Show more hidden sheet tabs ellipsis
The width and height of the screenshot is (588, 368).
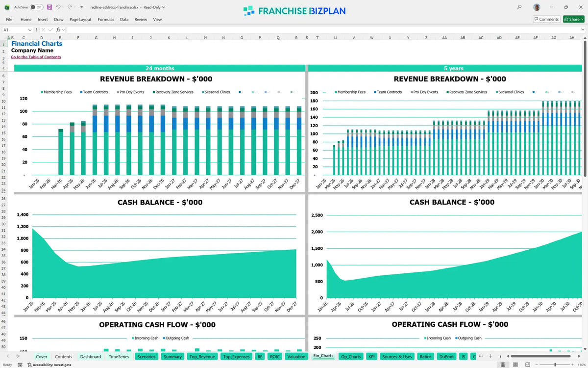pos(482,356)
